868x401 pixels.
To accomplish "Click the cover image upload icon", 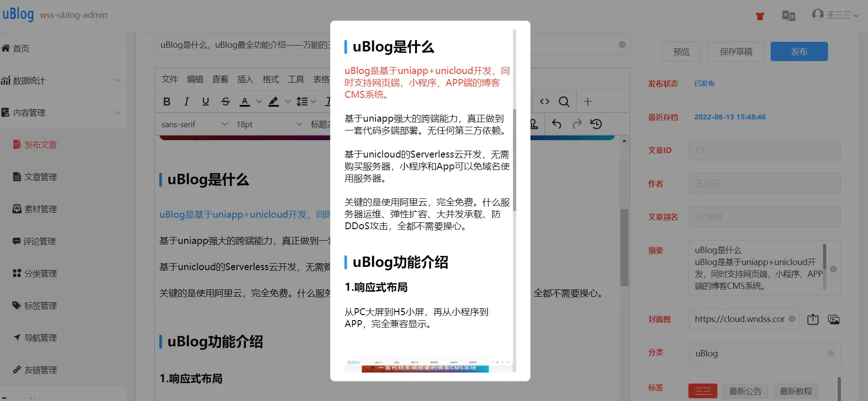I will pos(813,319).
